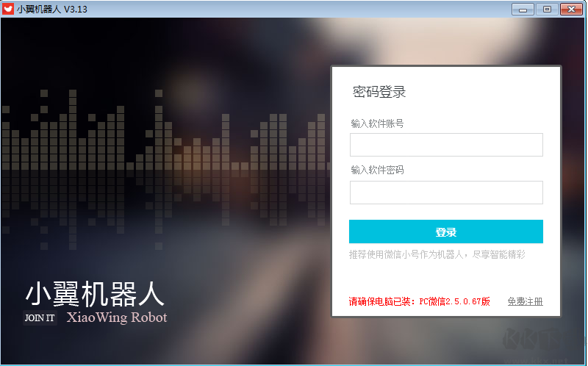
Task: Minimize the 小翼机器人 window
Action: (x=523, y=9)
